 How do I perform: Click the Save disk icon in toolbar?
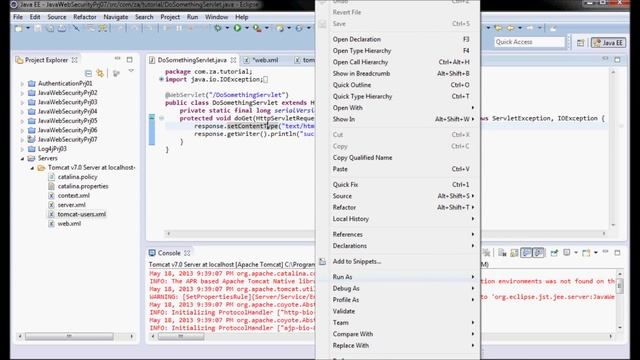click(x=38, y=28)
